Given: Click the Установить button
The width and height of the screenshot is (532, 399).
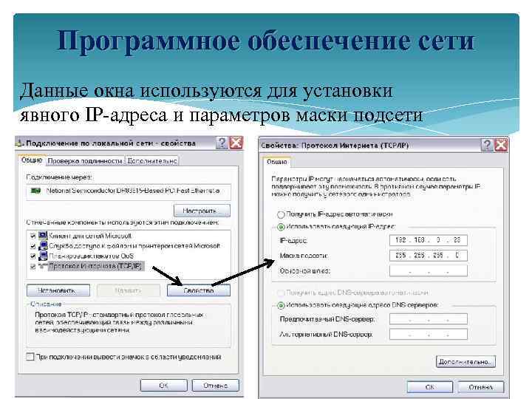Looking at the screenshot, I should [x=58, y=290].
